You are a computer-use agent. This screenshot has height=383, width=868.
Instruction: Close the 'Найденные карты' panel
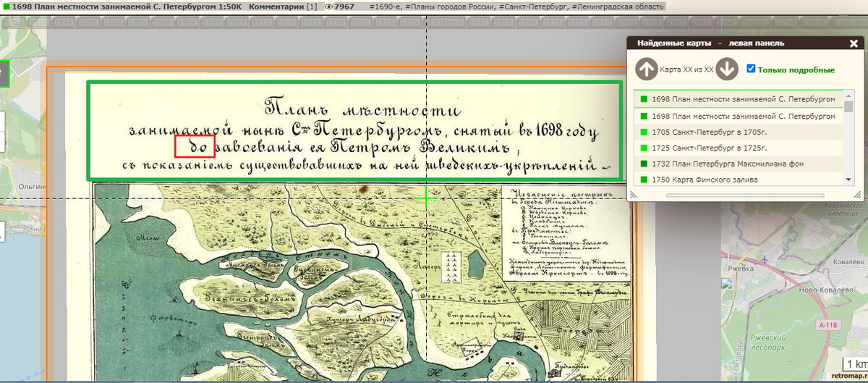pyautogui.click(x=854, y=43)
